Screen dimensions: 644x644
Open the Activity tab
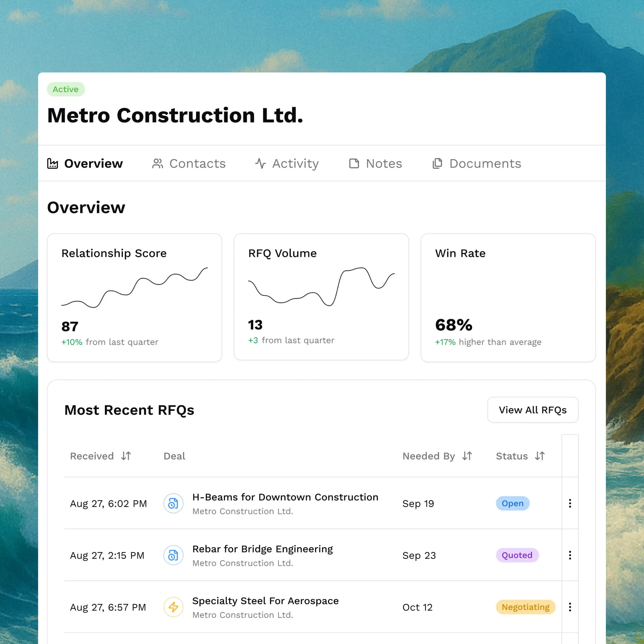pos(287,164)
